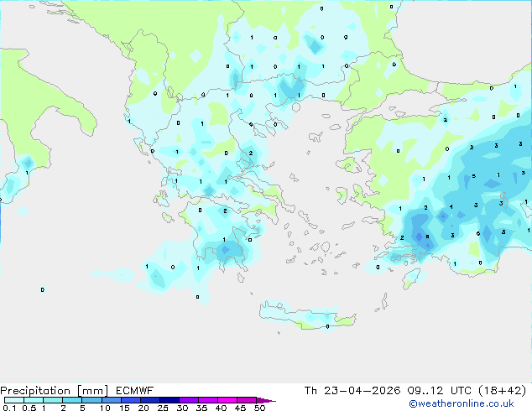Click the legend scale label '40'
This screenshot has width=532, height=411.
pyautogui.click(x=221, y=408)
